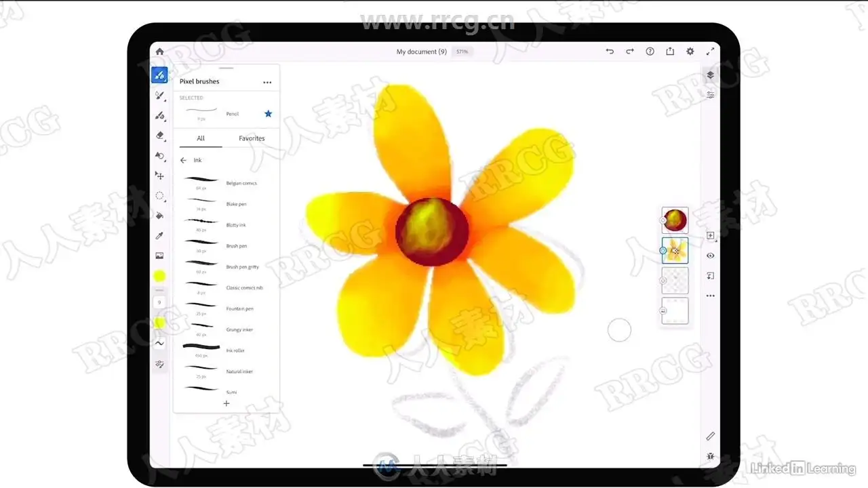Grab the brush panel top handle
The height and width of the screenshot is (488, 868).
(226, 68)
